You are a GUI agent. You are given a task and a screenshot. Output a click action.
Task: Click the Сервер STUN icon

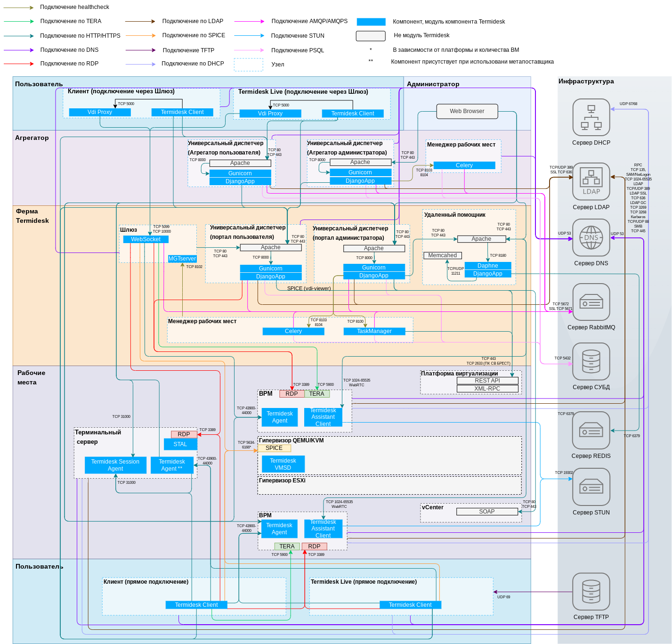591,487
